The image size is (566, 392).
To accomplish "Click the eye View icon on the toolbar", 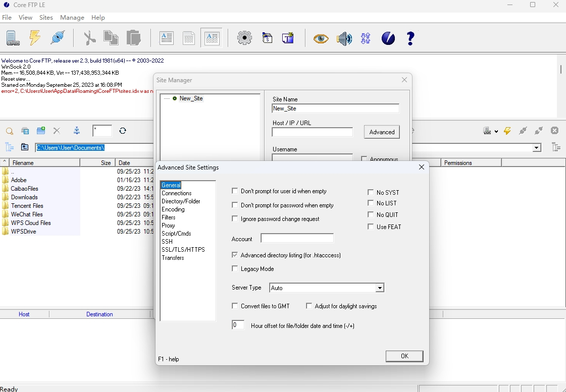I will pos(320,38).
